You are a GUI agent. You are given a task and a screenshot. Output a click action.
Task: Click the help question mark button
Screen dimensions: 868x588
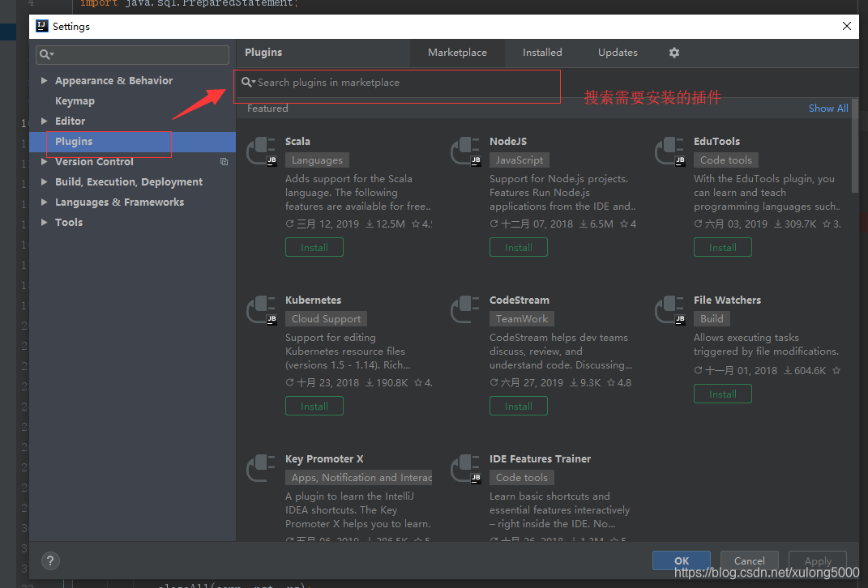50,561
